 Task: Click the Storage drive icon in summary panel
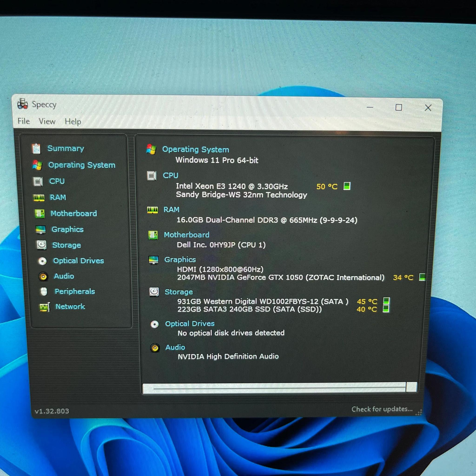154,292
